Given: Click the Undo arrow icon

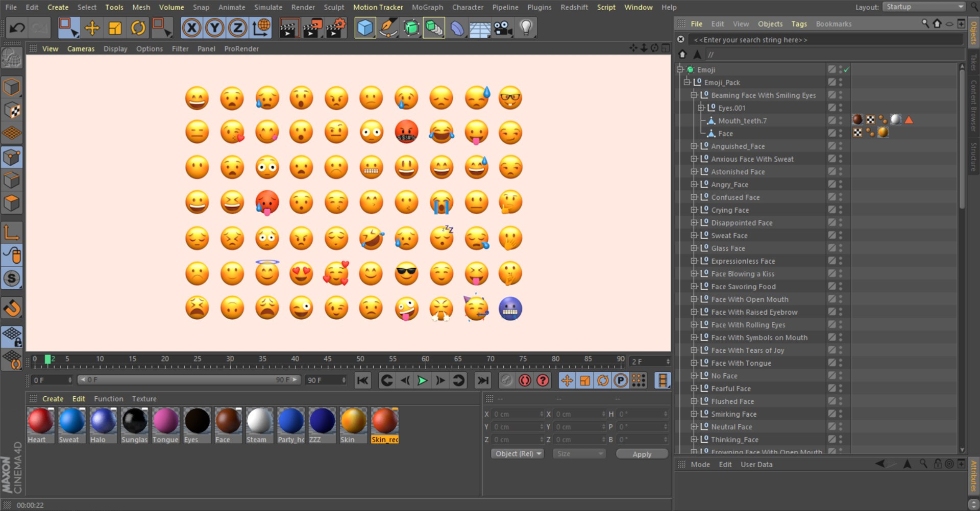Looking at the screenshot, I should [17, 28].
